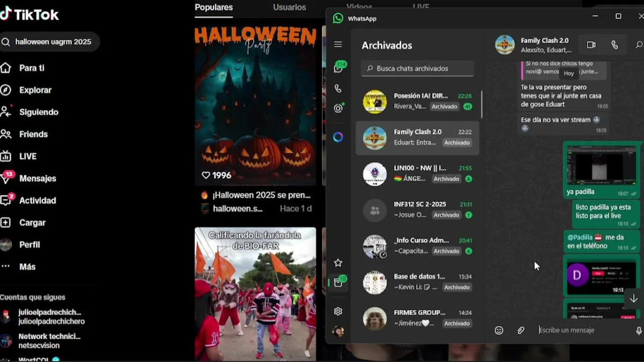644x362 pixels.
Task: Start video call in Family Clash 2.0
Action: (591, 45)
